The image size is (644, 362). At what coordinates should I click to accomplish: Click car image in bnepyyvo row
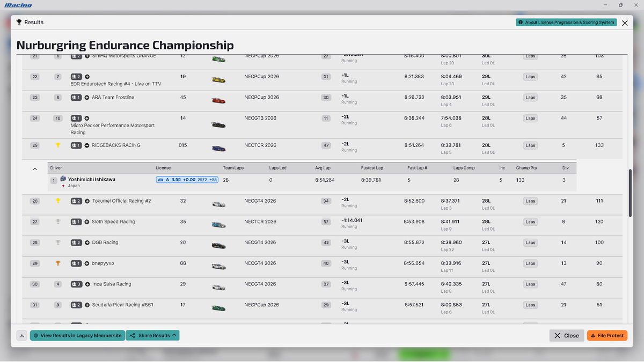[218, 267]
